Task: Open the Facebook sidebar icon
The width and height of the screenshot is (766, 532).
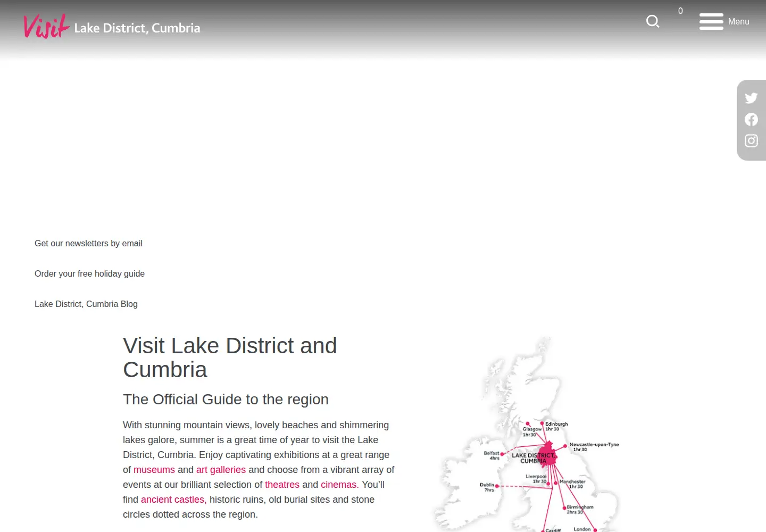Action: 751,119
